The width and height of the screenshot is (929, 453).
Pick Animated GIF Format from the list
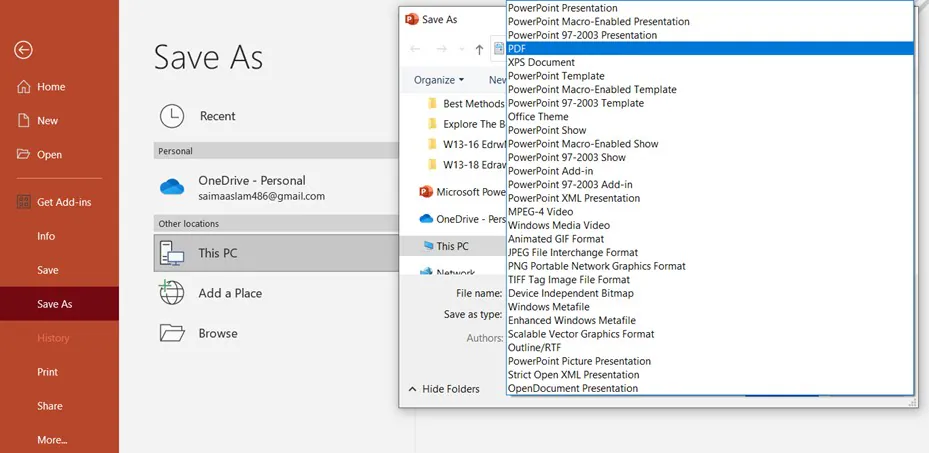click(x=556, y=239)
